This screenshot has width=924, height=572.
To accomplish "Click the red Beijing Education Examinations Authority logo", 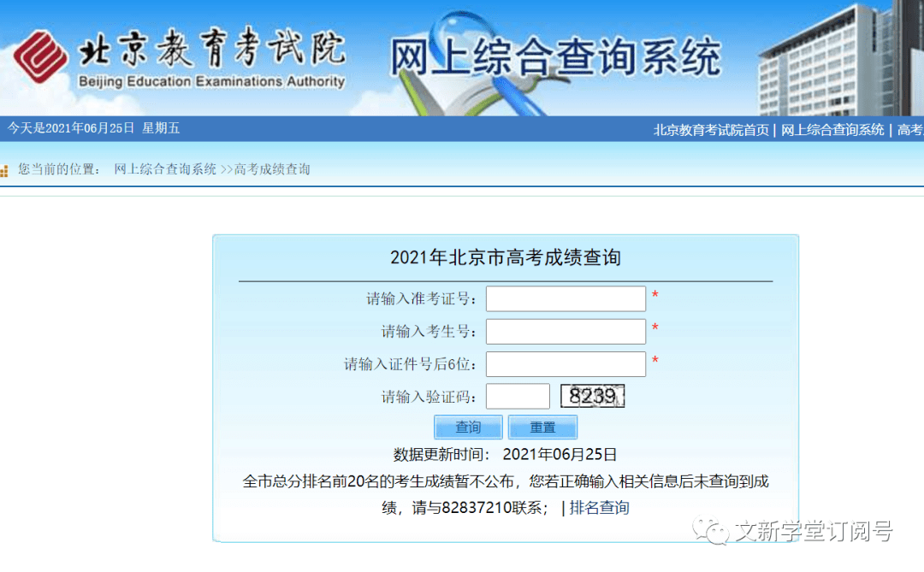I will [41, 56].
